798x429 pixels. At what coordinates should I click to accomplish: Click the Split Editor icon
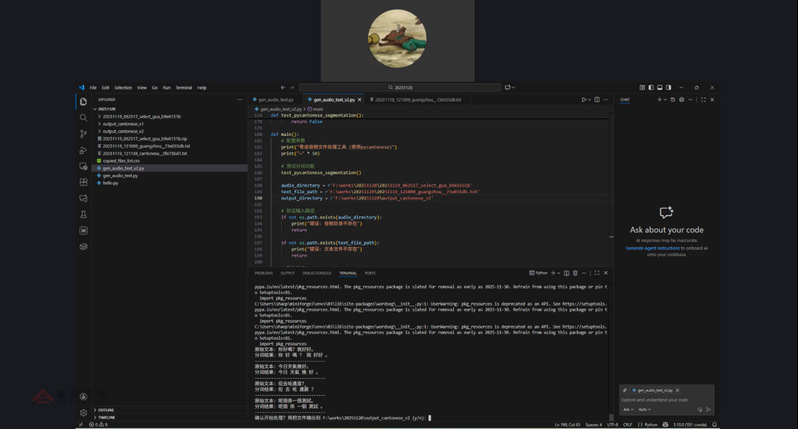pos(597,100)
